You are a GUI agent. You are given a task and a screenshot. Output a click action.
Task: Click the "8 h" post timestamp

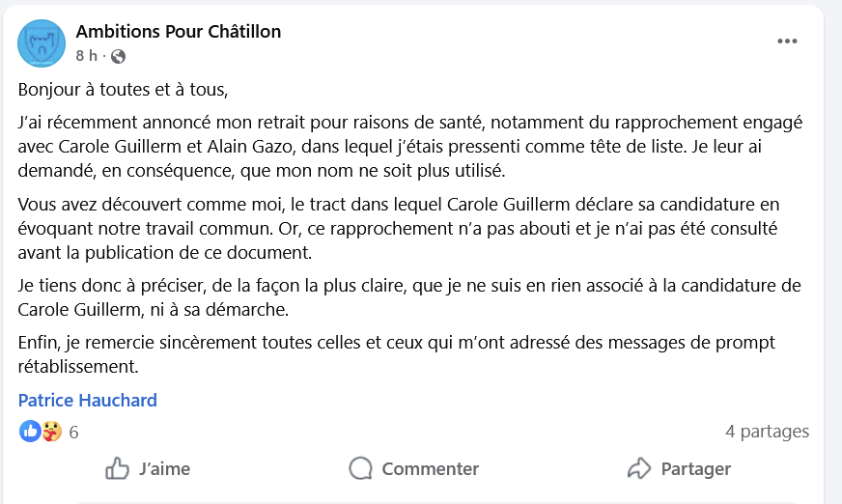pos(86,56)
